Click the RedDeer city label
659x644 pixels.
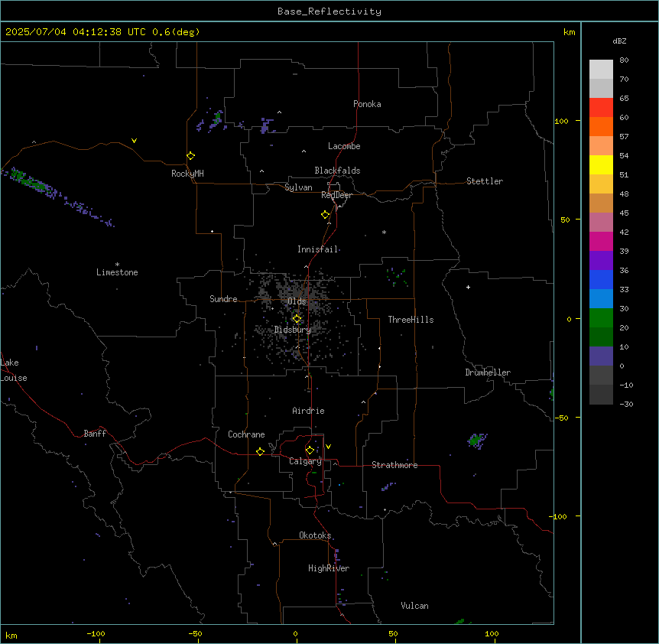pos(336,195)
